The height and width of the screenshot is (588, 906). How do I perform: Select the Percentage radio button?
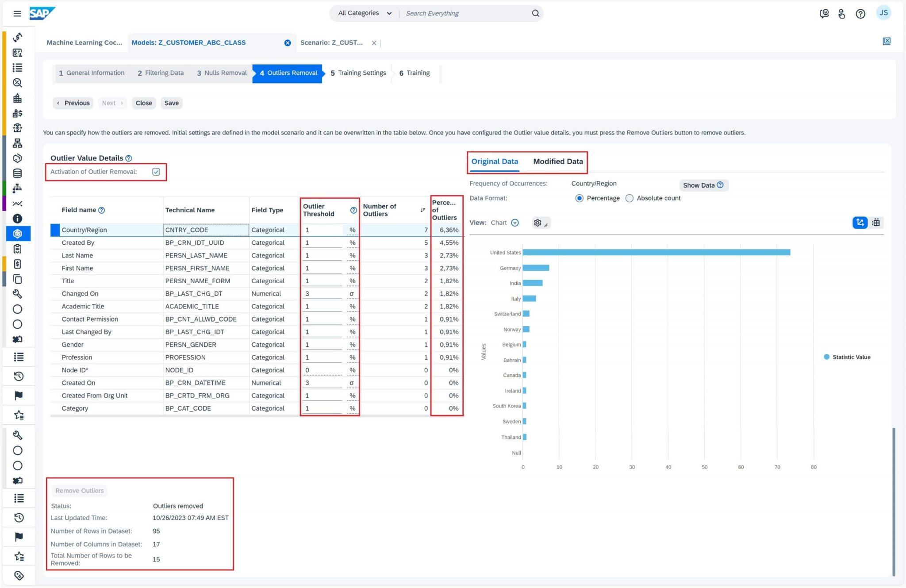580,198
